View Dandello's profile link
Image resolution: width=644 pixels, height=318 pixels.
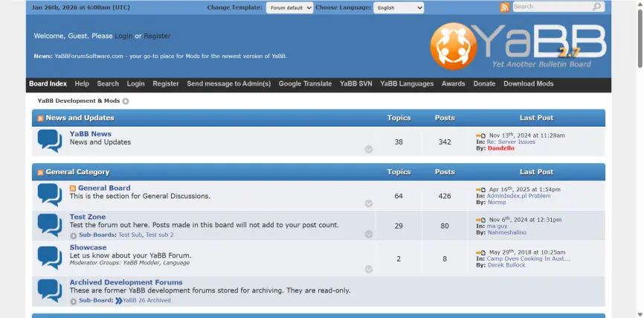[501, 148]
